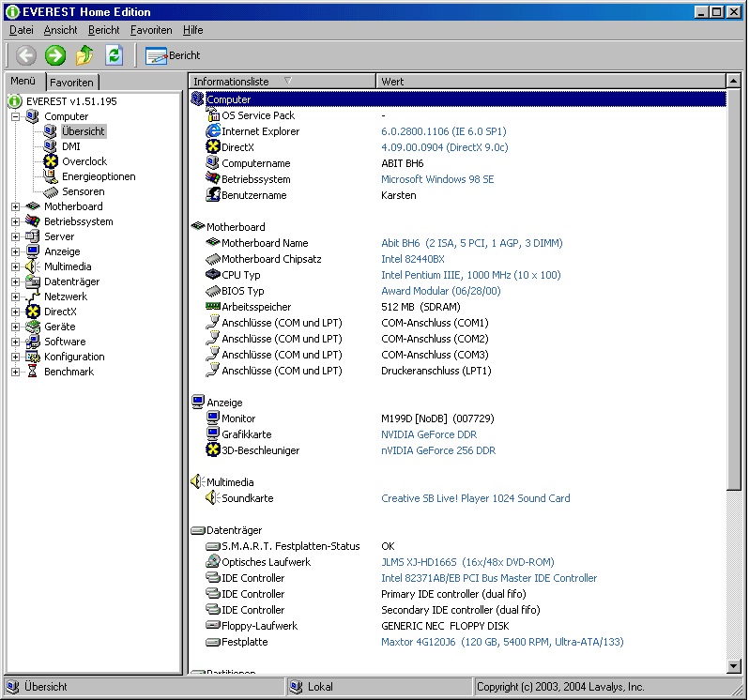The image size is (749, 700).
Task: Click the Konfiguration icon in left tree
Action: [33, 357]
